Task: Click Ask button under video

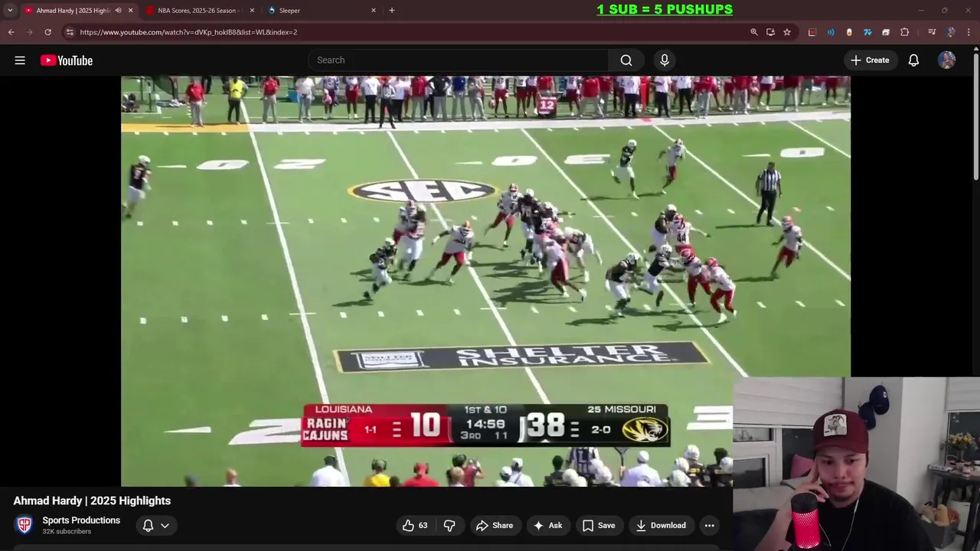Action: pos(547,525)
